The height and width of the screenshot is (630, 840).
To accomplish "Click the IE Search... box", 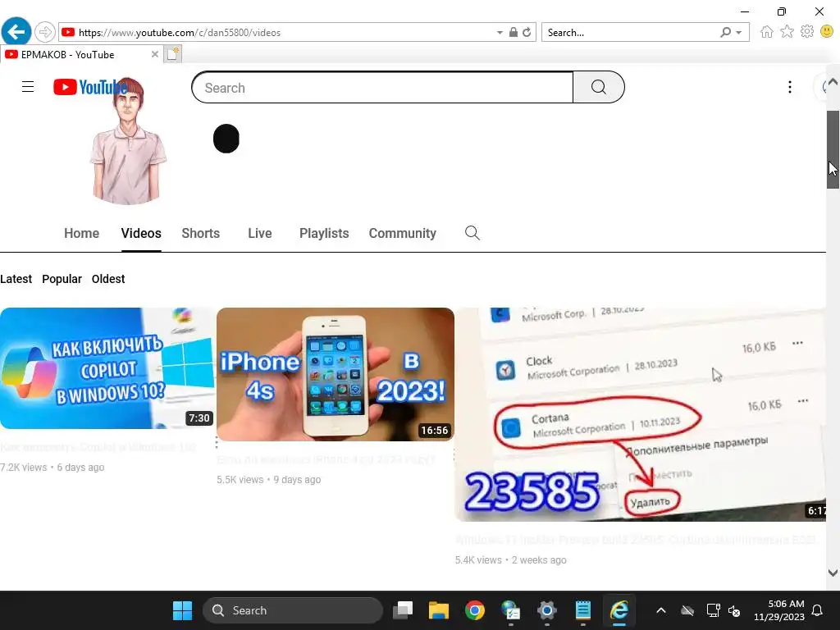I will (x=629, y=32).
